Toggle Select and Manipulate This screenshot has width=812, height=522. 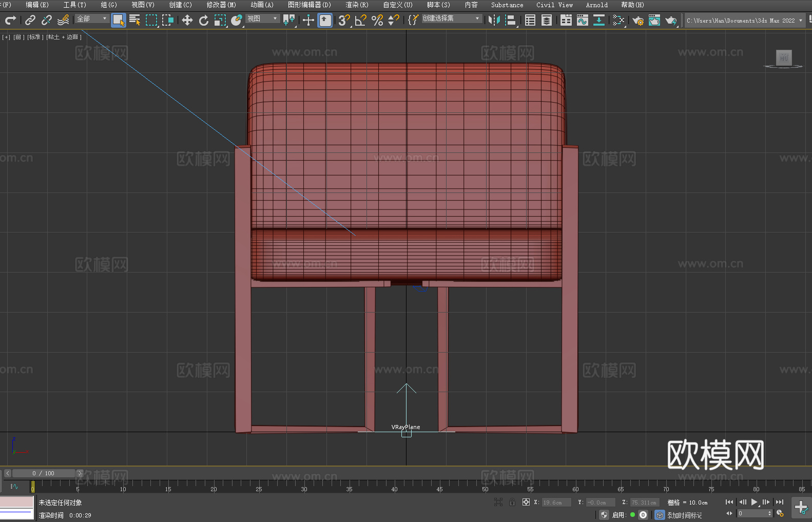tap(308, 20)
